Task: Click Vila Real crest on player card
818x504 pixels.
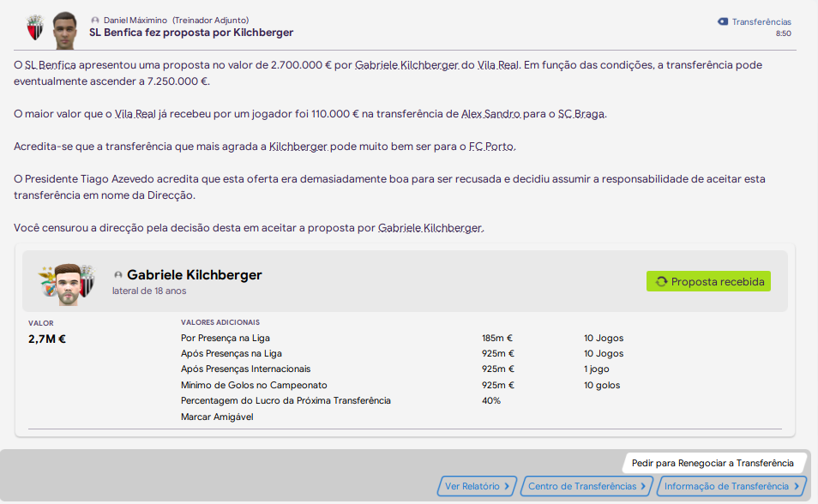Action: pos(87,280)
